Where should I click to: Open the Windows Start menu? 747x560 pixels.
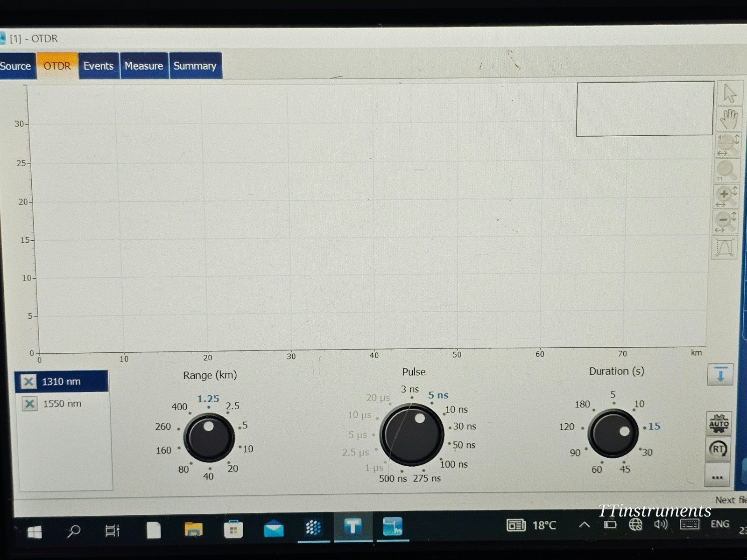[35, 531]
